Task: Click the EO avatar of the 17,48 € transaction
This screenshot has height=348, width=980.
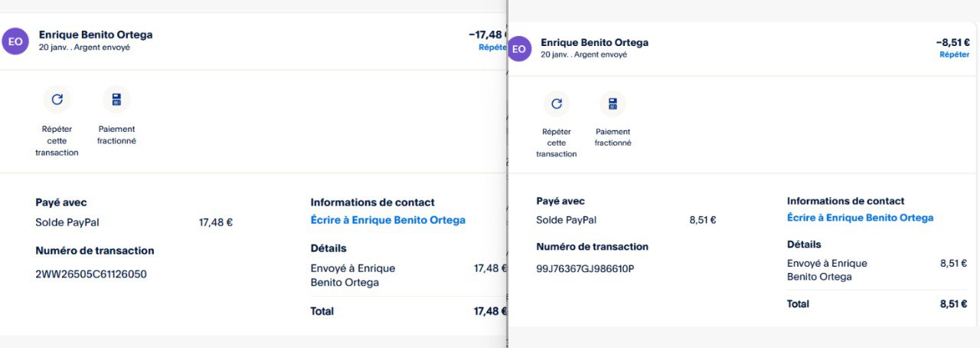Action: 15,41
